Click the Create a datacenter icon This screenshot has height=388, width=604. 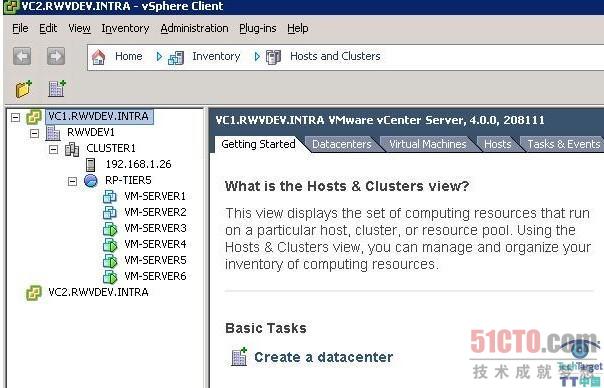coord(239,356)
